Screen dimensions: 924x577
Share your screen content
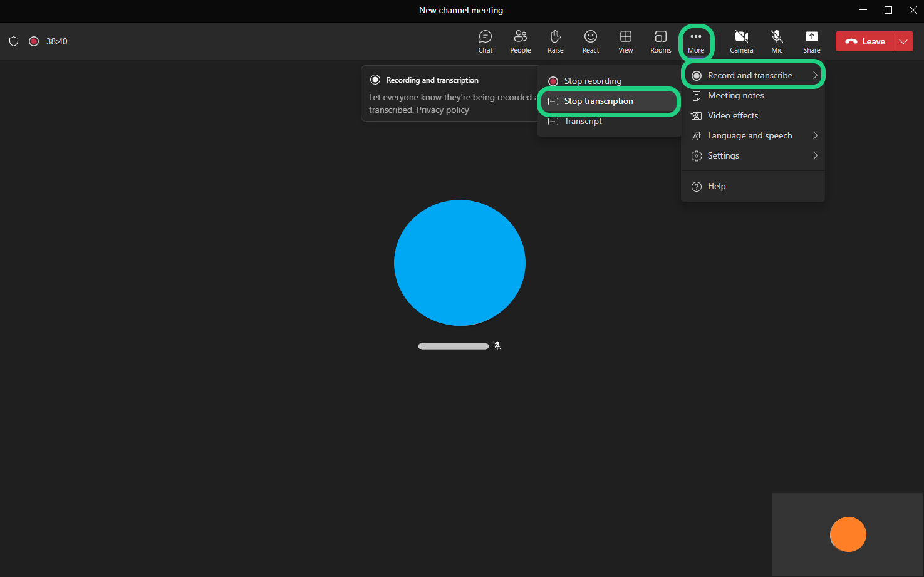(811, 41)
